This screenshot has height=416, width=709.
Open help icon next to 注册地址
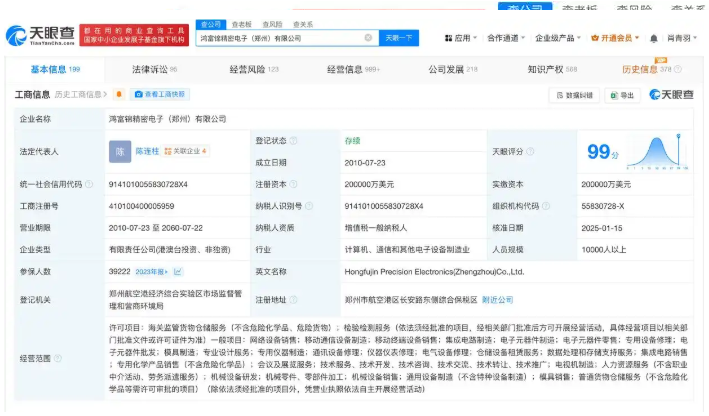point(293,299)
